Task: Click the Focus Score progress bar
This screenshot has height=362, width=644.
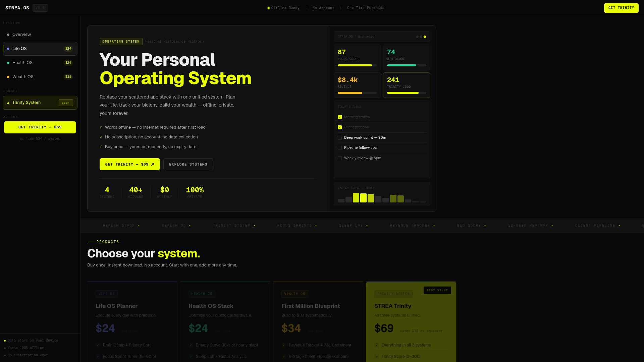Action: tap(357, 65)
